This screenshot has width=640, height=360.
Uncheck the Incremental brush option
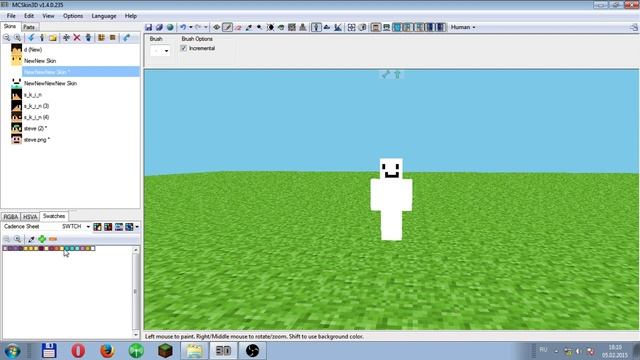click(184, 48)
